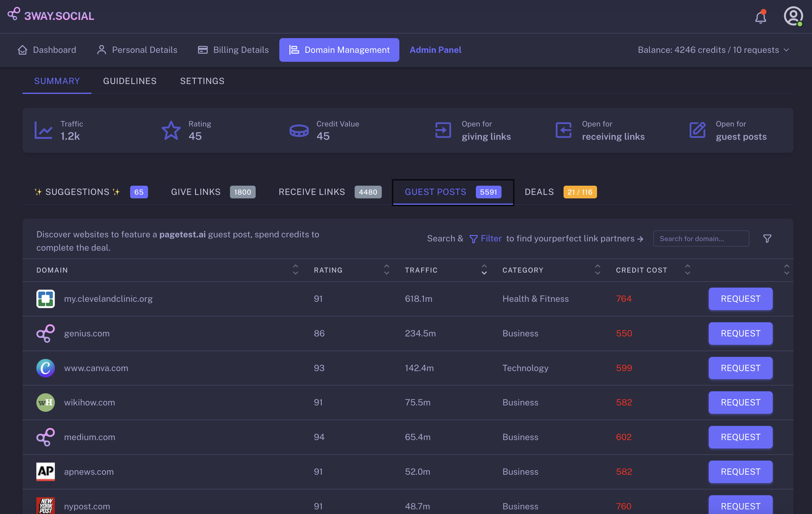Viewport: 812px width, 514px height.
Task: Request guest post on wikihow.com
Action: tap(740, 403)
